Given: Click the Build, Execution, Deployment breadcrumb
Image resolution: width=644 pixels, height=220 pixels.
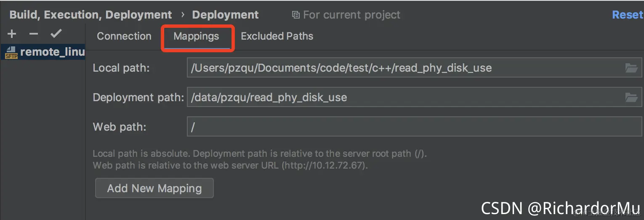Looking at the screenshot, I should (90, 15).
